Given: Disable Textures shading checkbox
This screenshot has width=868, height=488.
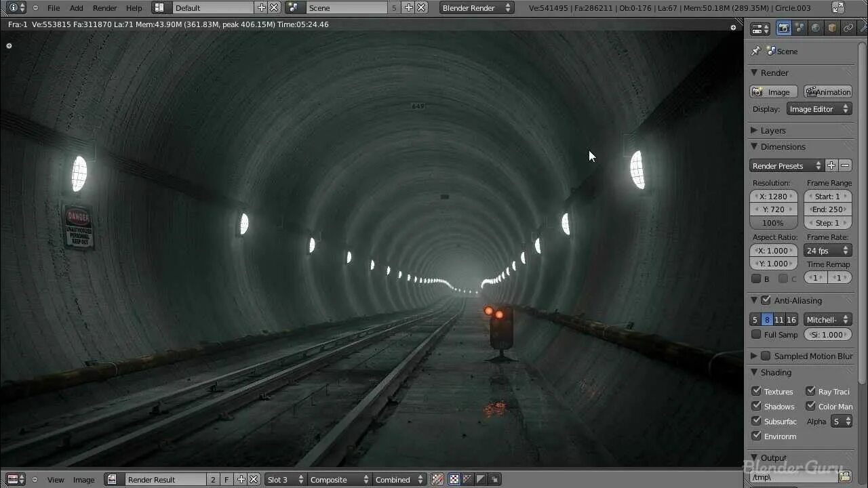Looking at the screenshot, I should 756,391.
